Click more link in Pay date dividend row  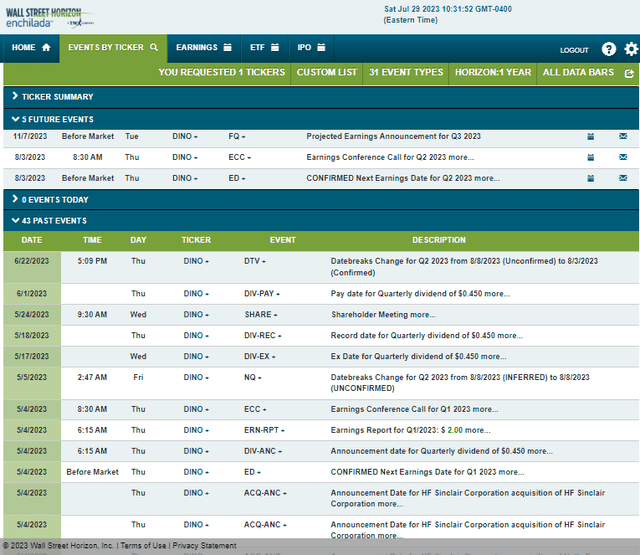click(497, 294)
